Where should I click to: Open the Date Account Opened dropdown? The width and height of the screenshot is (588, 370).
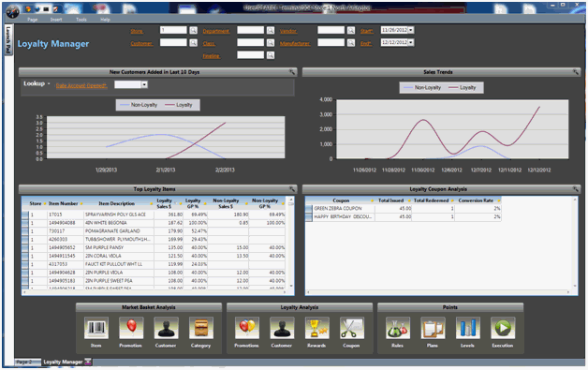tap(144, 85)
